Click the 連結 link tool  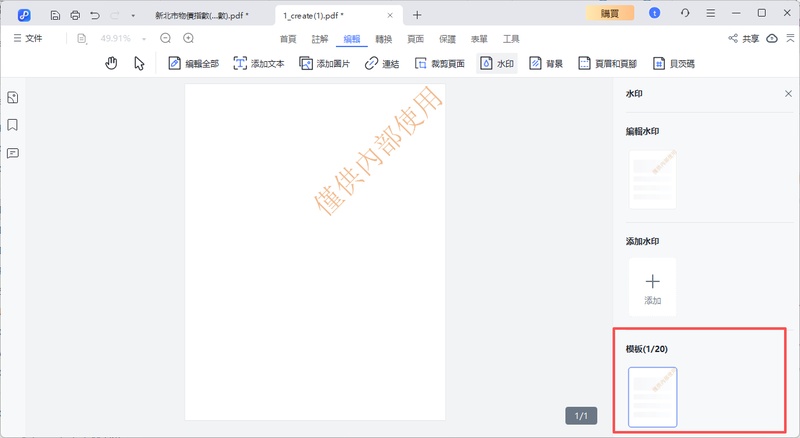coord(382,63)
